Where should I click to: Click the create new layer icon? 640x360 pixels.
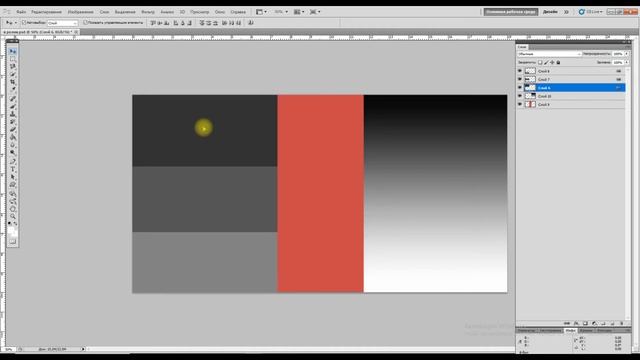pos(612,323)
